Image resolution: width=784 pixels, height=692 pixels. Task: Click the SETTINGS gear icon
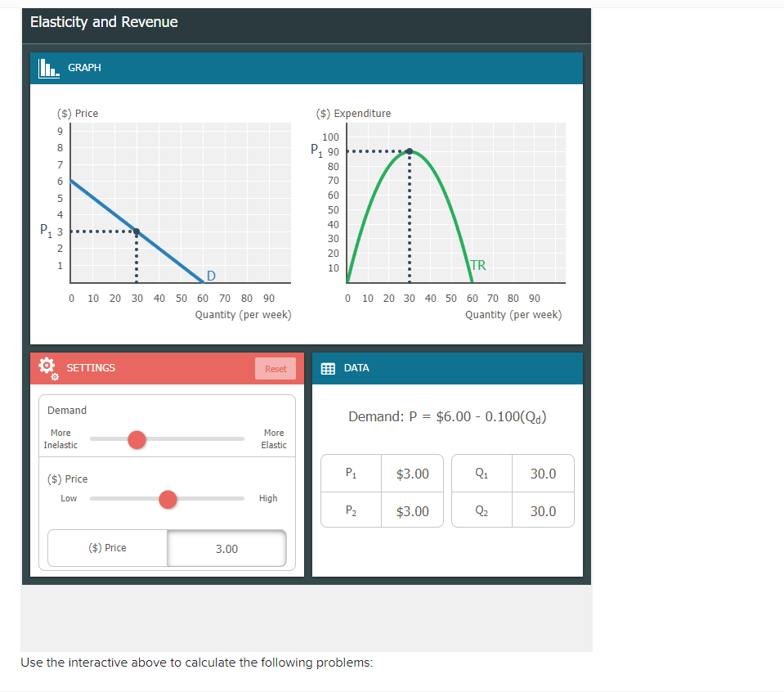[48, 368]
